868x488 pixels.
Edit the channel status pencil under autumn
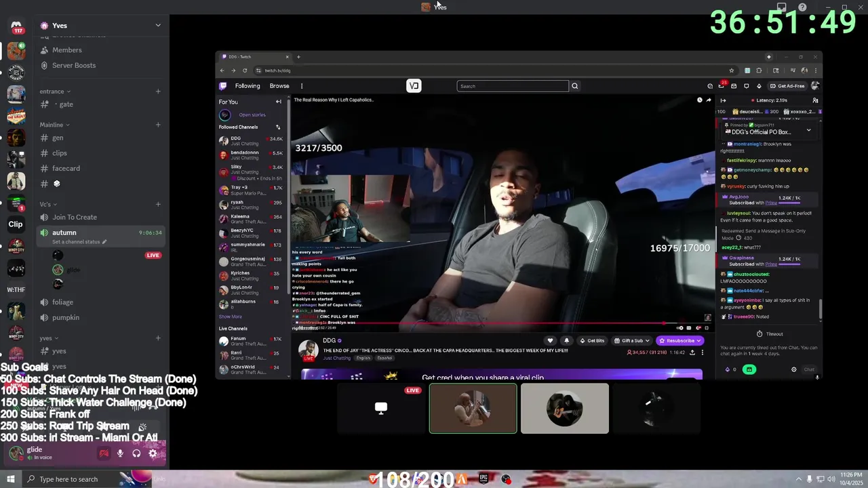point(104,242)
